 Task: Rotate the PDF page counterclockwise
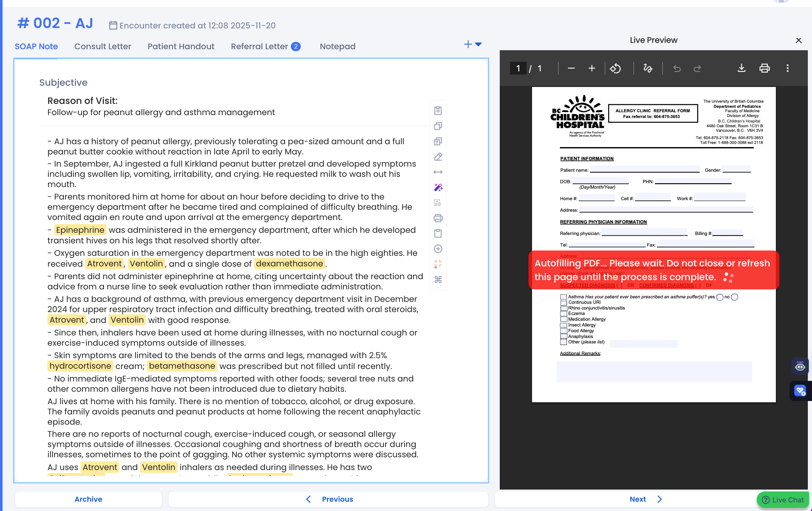(615, 68)
